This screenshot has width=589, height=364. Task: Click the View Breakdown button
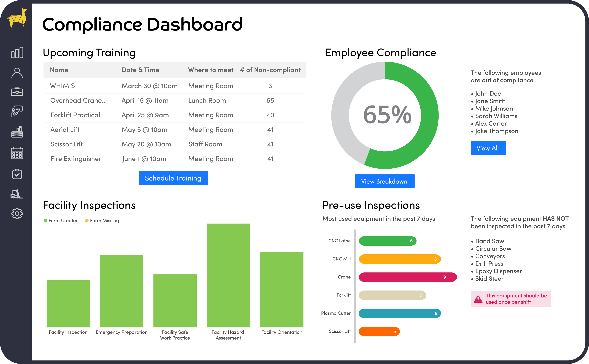click(385, 181)
